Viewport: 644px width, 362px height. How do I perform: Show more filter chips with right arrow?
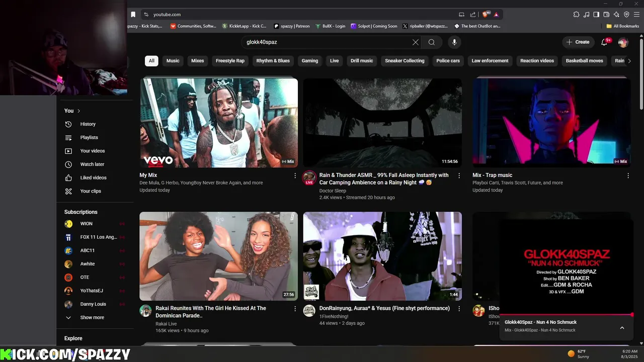pyautogui.click(x=629, y=61)
